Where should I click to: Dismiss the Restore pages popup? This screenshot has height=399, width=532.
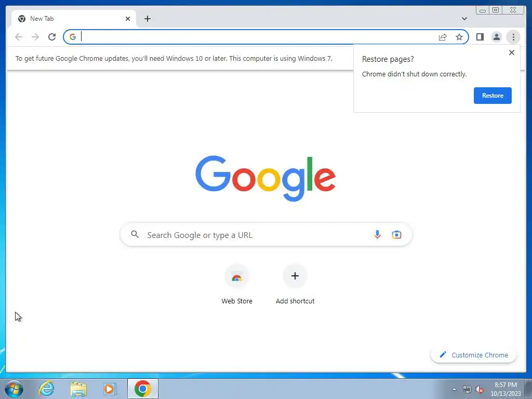click(512, 52)
